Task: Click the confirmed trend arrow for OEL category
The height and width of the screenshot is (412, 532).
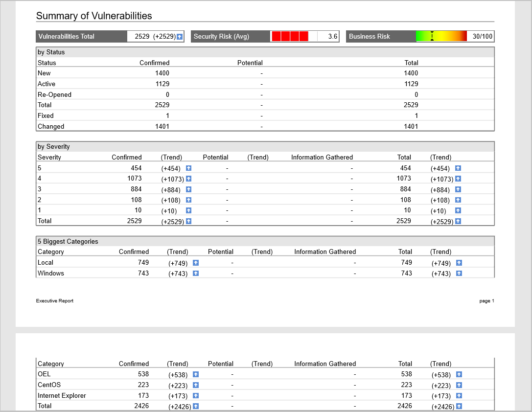Action: (x=196, y=374)
